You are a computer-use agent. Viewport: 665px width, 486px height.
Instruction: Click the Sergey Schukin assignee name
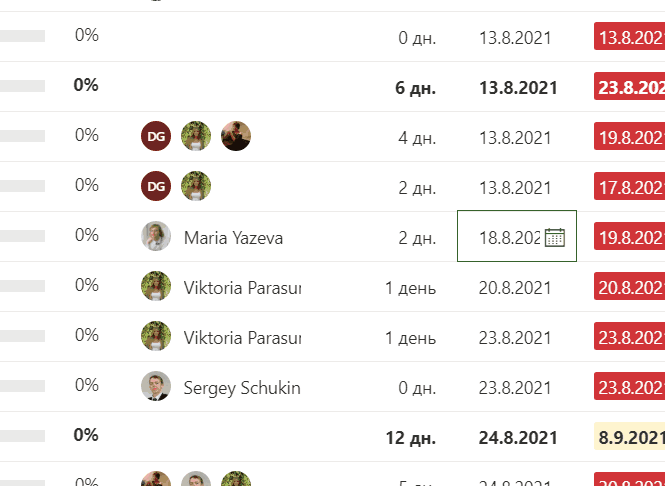coord(242,388)
